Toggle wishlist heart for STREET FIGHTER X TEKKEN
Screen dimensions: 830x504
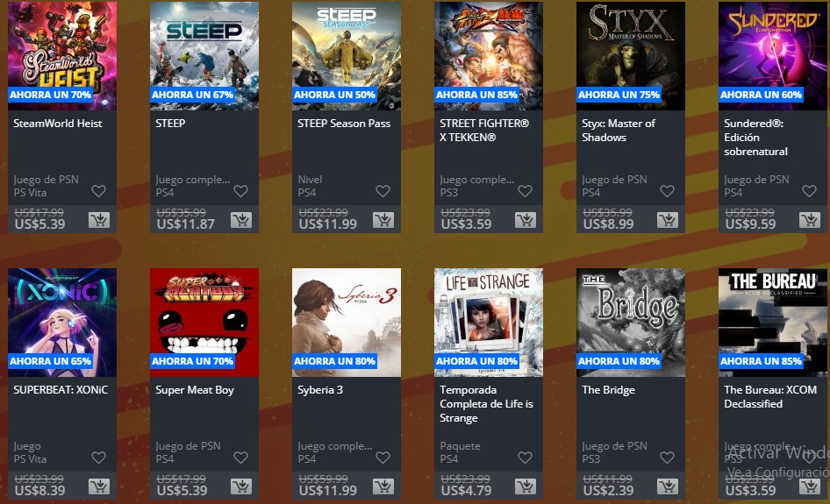tap(525, 191)
